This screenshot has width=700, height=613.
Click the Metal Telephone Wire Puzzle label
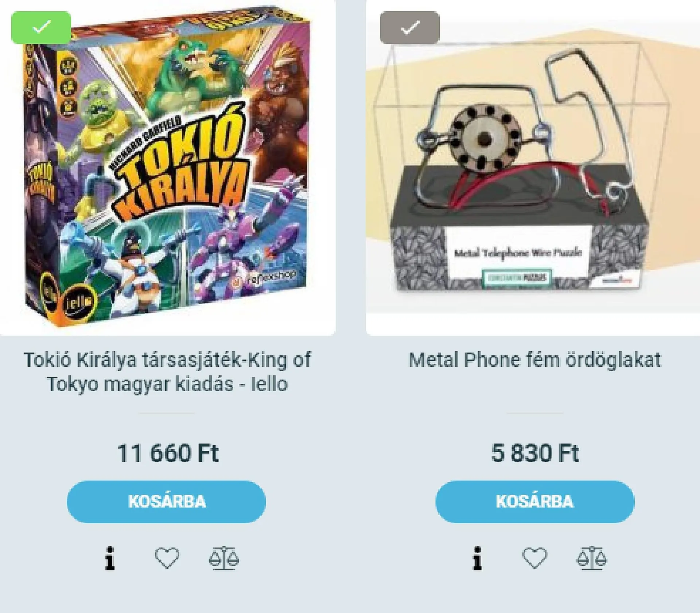tap(518, 253)
